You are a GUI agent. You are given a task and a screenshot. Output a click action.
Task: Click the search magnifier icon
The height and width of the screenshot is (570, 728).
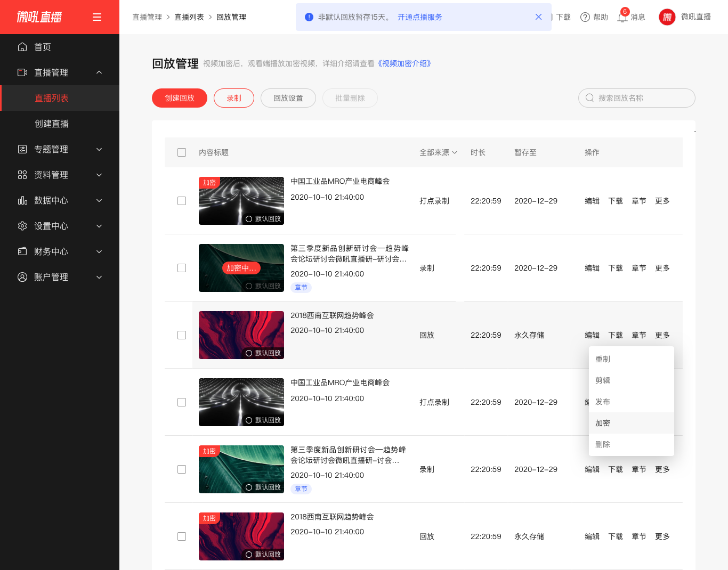590,98
